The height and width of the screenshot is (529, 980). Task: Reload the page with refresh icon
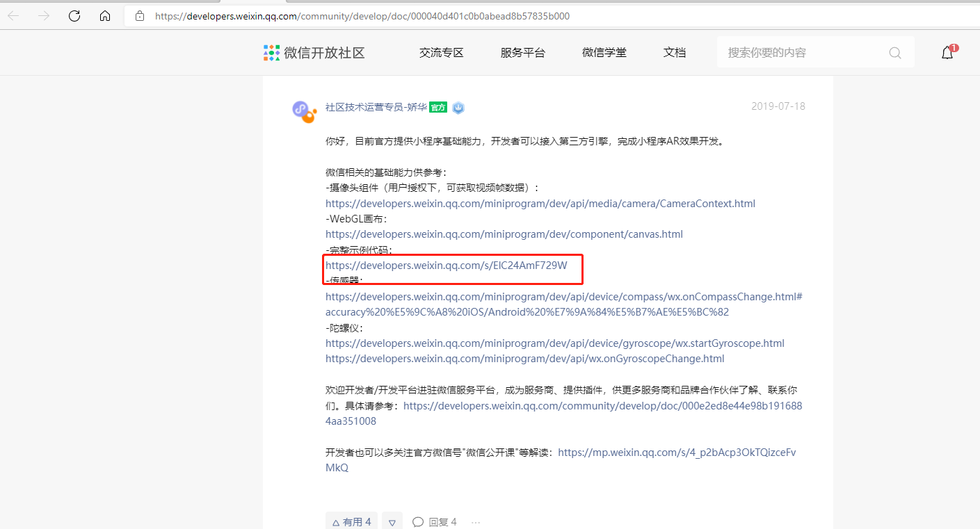(74, 15)
